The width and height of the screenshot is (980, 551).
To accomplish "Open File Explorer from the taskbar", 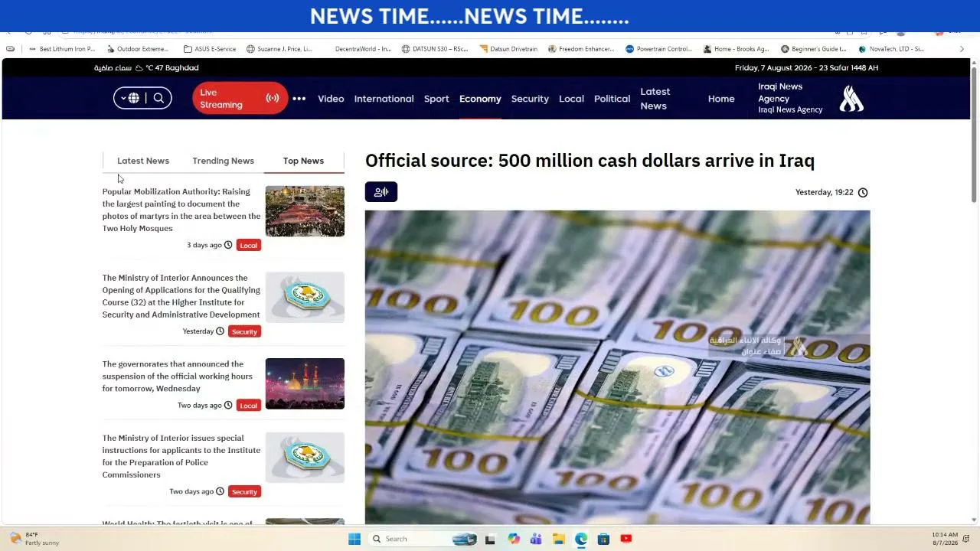I will click(x=558, y=539).
